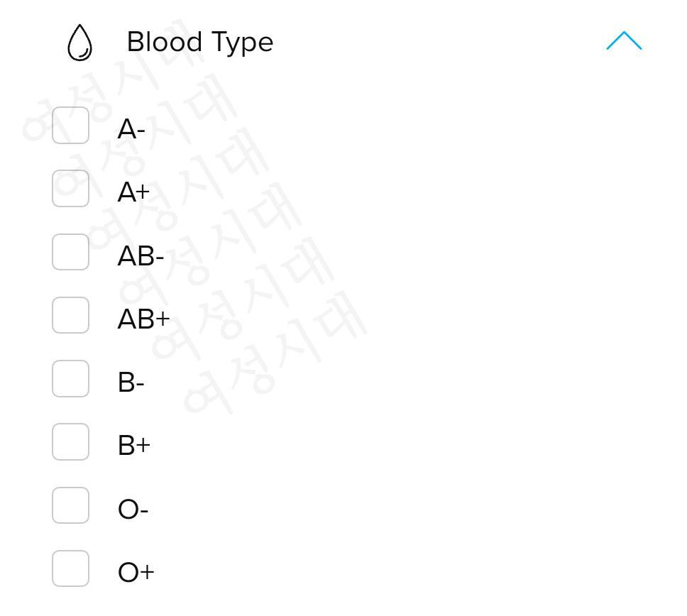Tick the A+ checkbox
687x616 pixels.
(70, 189)
